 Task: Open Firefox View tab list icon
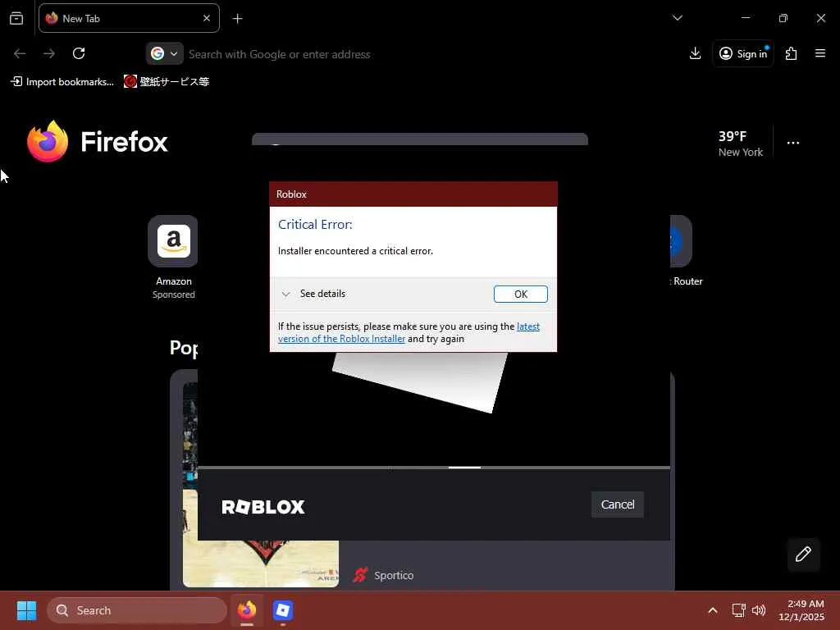click(16, 19)
